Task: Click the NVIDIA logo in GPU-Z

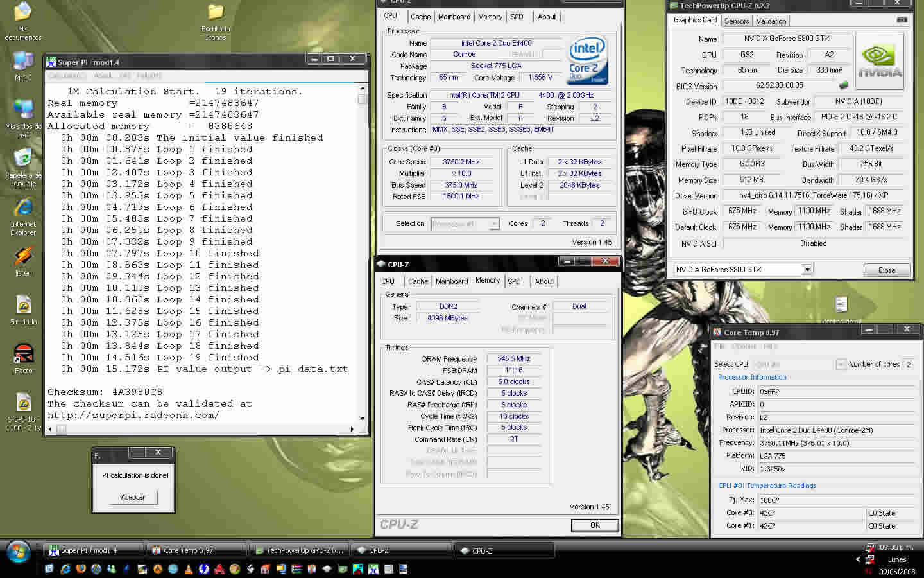Action: point(880,62)
